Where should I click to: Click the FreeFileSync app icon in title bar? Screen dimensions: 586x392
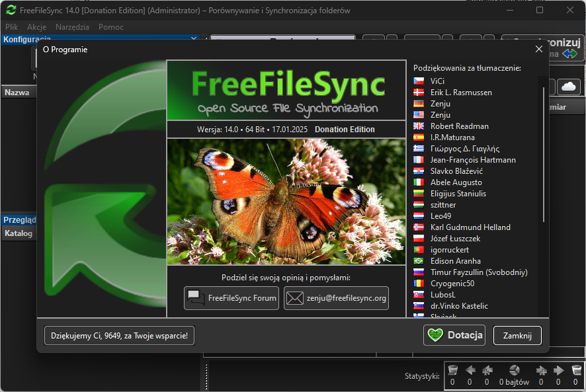[11, 10]
